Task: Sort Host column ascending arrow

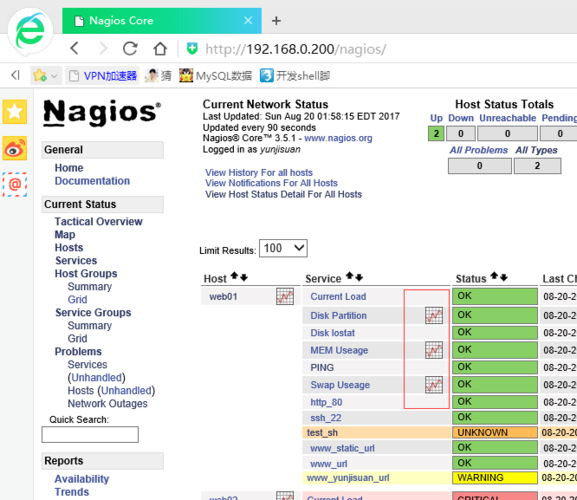Action: tap(234, 276)
